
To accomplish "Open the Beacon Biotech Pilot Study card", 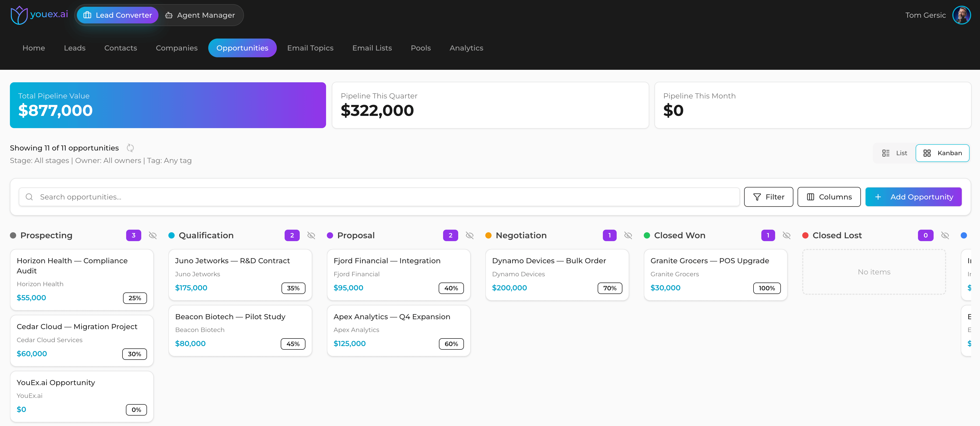I will 240,331.
